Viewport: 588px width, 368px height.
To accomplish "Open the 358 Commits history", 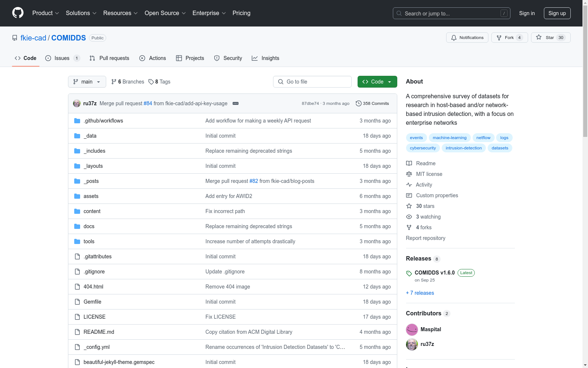I will (372, 103).
